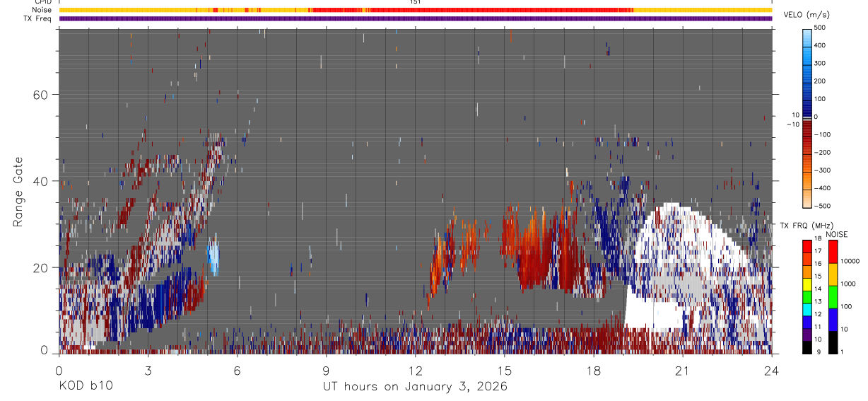Click the −400 tick on the velocity scale

(823, 188)
